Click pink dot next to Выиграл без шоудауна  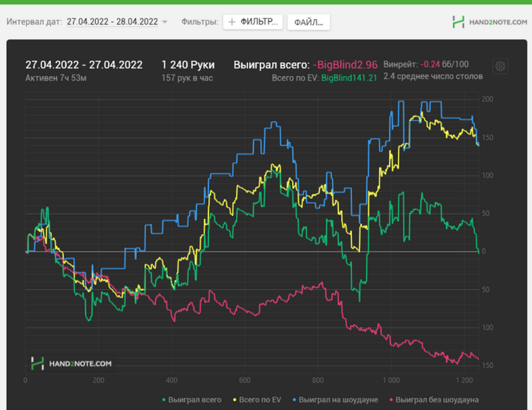391,400
